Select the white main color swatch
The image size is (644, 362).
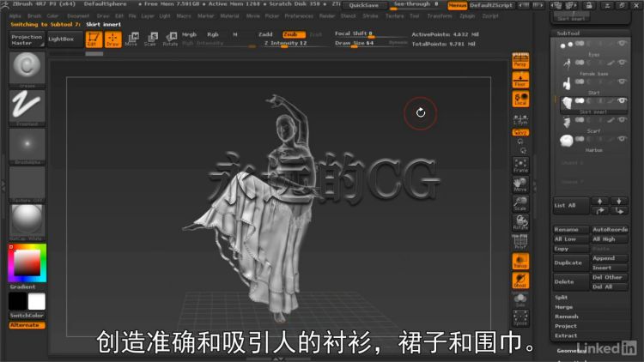point(37,301)
